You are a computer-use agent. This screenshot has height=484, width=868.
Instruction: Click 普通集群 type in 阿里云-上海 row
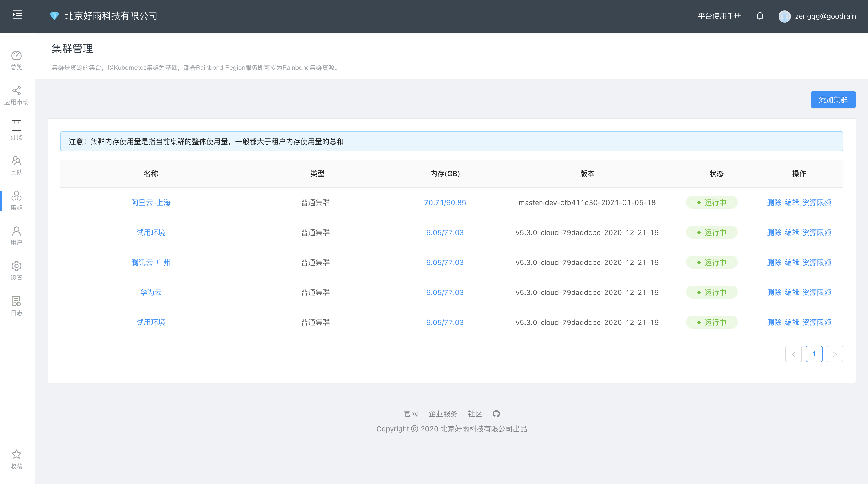(315, 202)
